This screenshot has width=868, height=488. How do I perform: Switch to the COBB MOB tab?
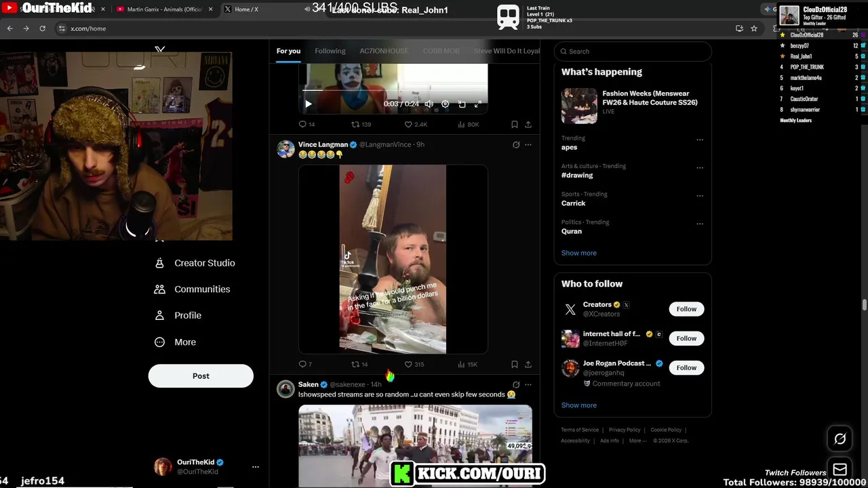coord(441,51)
